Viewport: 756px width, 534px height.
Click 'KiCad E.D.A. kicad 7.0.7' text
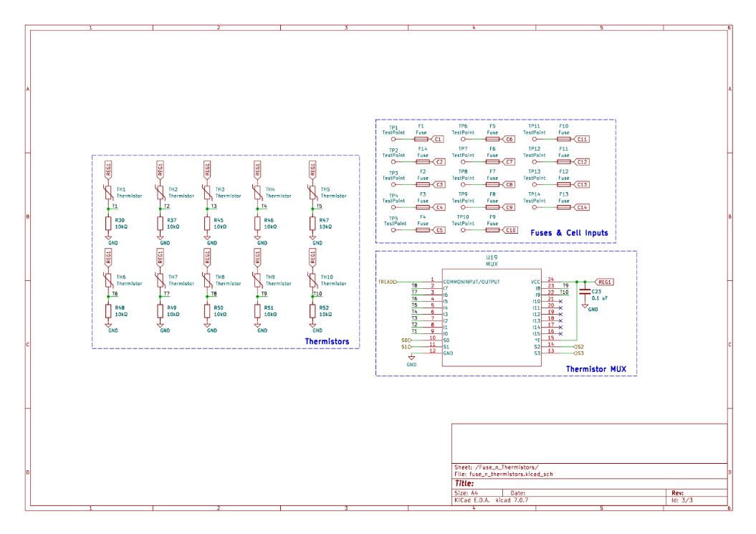(x=492, y=500)
